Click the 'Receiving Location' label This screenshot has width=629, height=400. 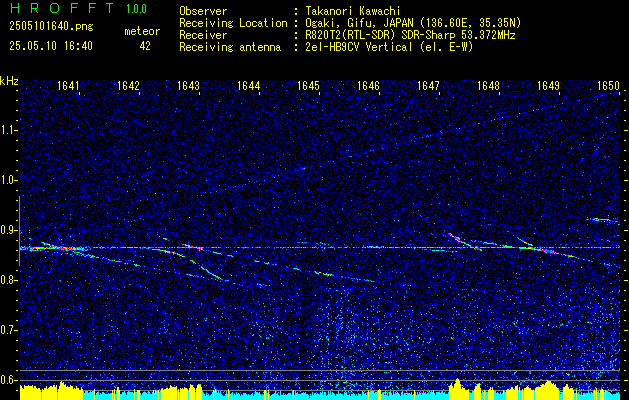tap(233, 23)
